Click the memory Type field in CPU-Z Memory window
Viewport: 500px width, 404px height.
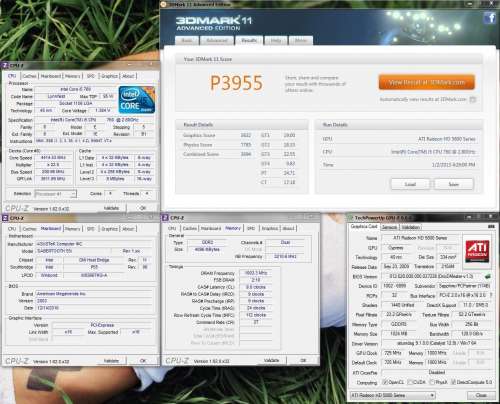click(207, 242)
